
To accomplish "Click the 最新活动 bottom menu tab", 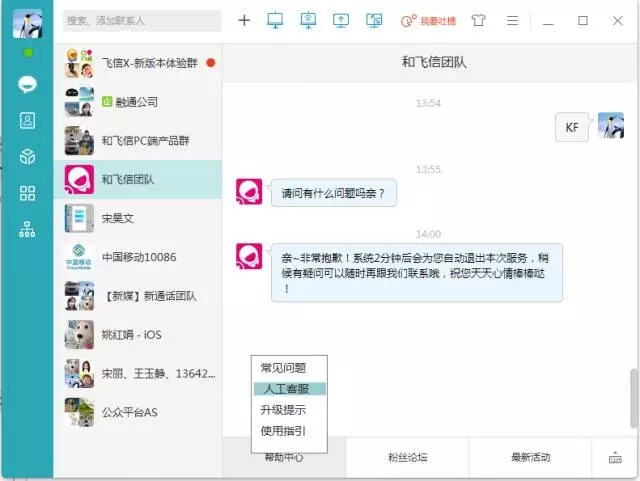I will pos(530,457).
